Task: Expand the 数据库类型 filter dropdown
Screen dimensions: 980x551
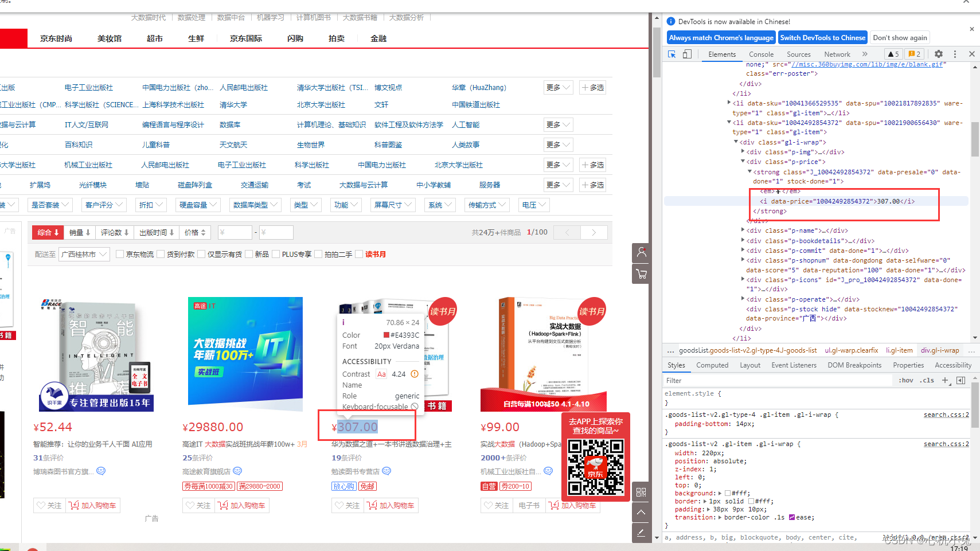Action: 256,205
